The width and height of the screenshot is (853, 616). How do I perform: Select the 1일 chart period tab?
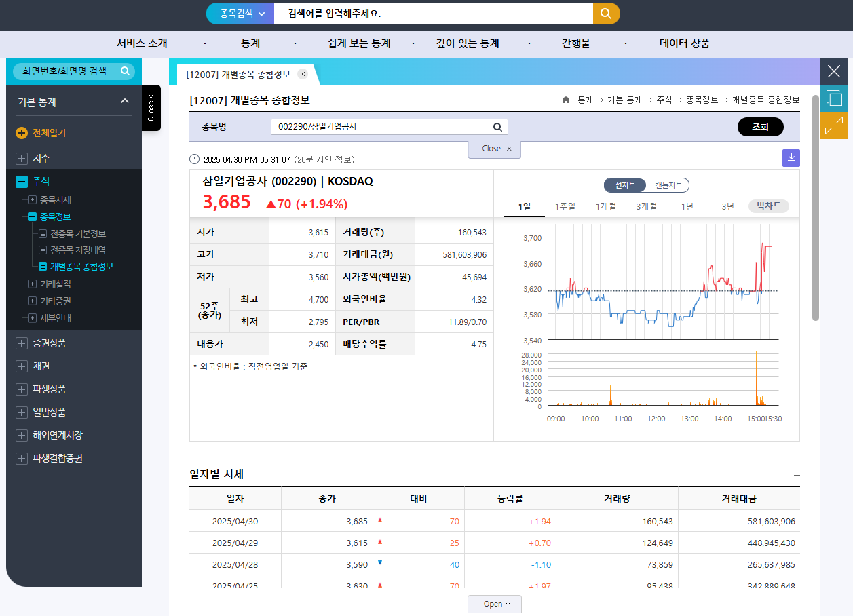click(525, 206)
